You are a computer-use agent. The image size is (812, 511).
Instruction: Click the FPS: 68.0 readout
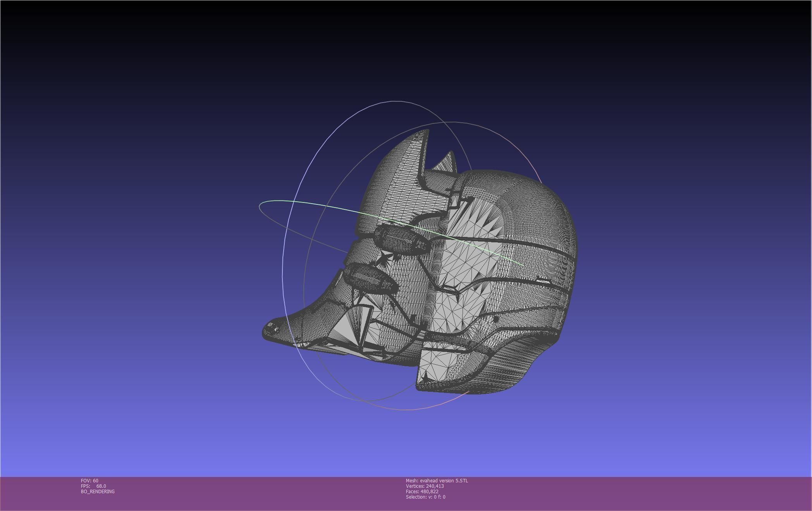[x=93, y=486]
